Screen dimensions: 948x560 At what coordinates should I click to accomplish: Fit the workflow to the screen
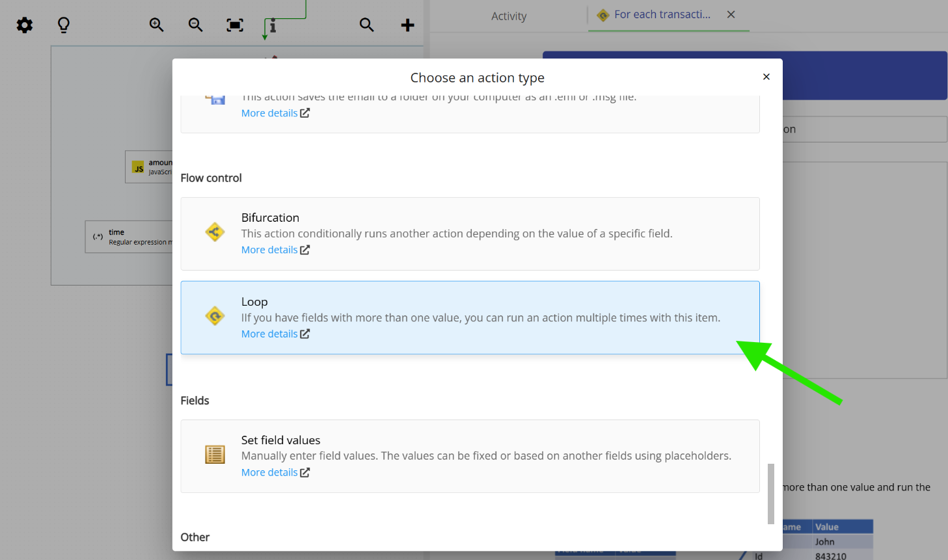(234, 25)
